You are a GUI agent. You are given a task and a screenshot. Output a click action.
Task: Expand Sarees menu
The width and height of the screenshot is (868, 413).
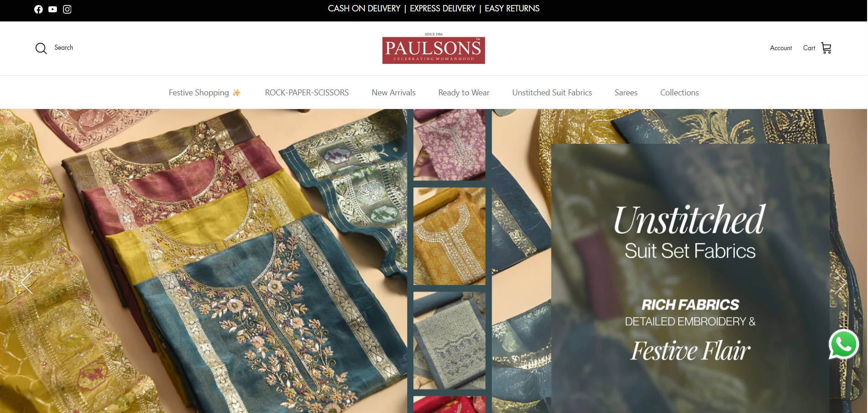[x=626, y=93]
